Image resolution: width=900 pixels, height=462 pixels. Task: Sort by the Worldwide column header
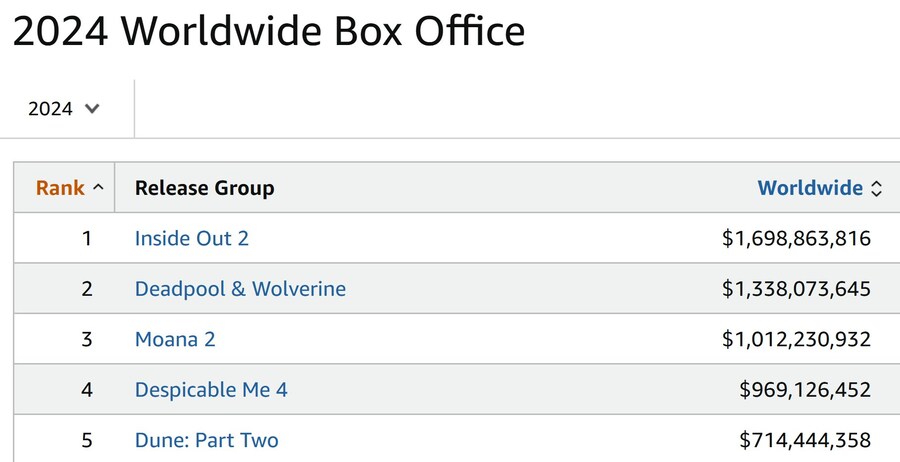click(x=810, y=188)
